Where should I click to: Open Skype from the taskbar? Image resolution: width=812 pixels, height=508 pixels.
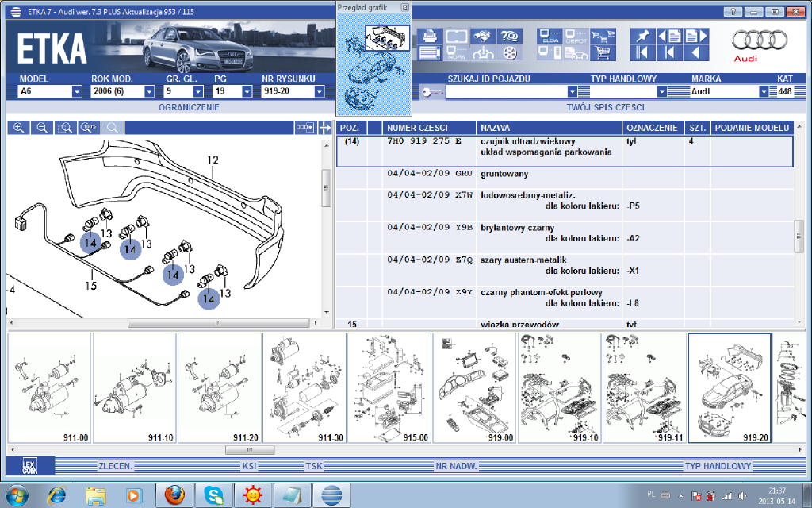point(213,495)
